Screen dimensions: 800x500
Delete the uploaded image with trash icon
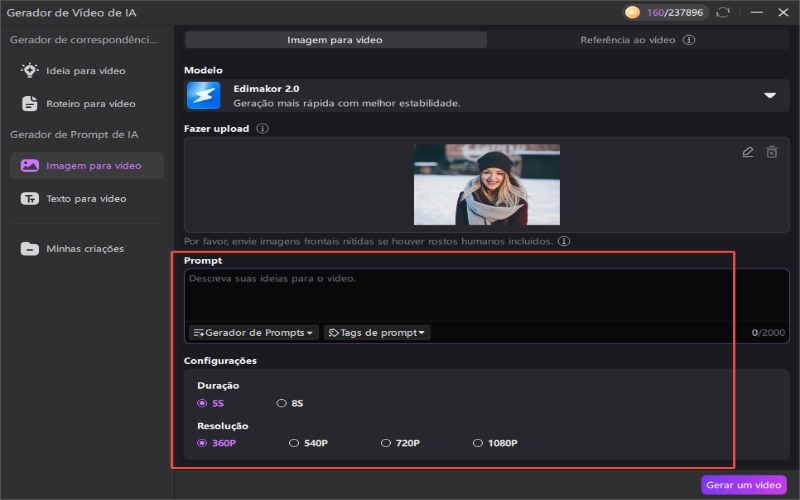point(772,152)
